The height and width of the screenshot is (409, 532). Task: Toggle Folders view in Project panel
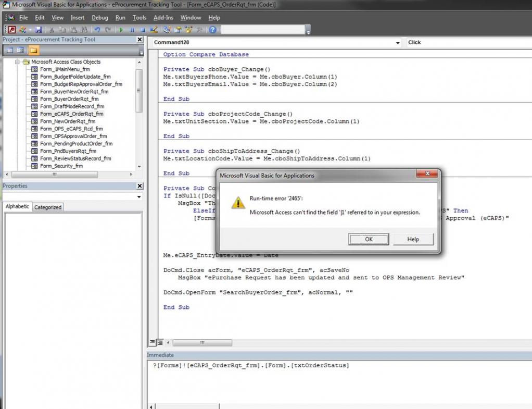[33, 51]
